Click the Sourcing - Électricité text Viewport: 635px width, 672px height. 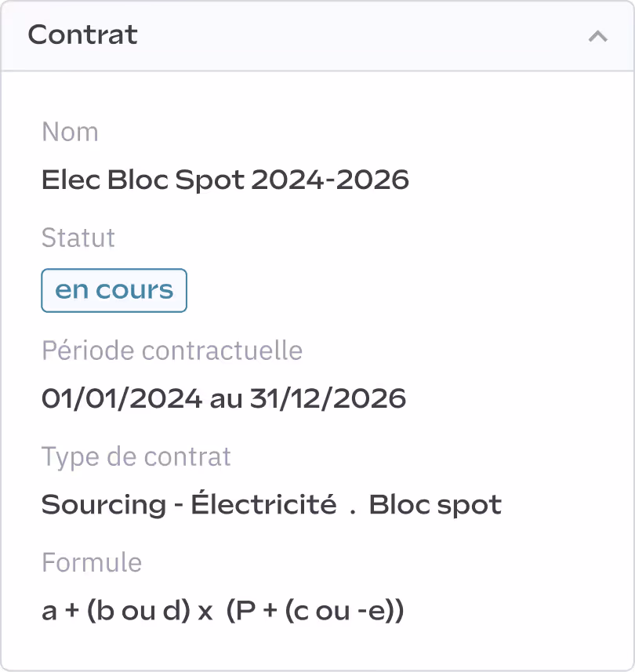pos(189,505)
